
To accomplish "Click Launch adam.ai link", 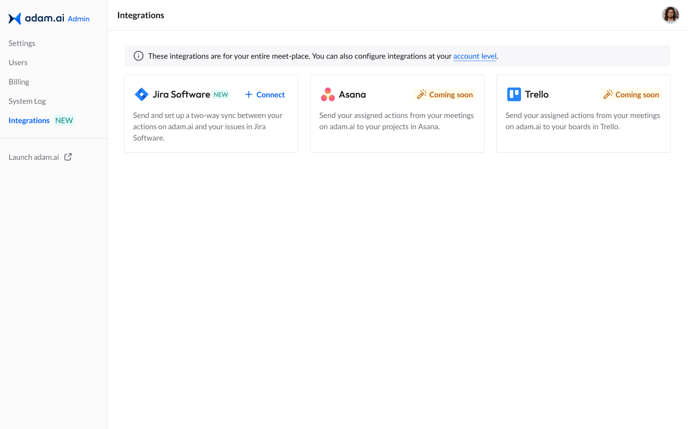I will click(34, 157).
